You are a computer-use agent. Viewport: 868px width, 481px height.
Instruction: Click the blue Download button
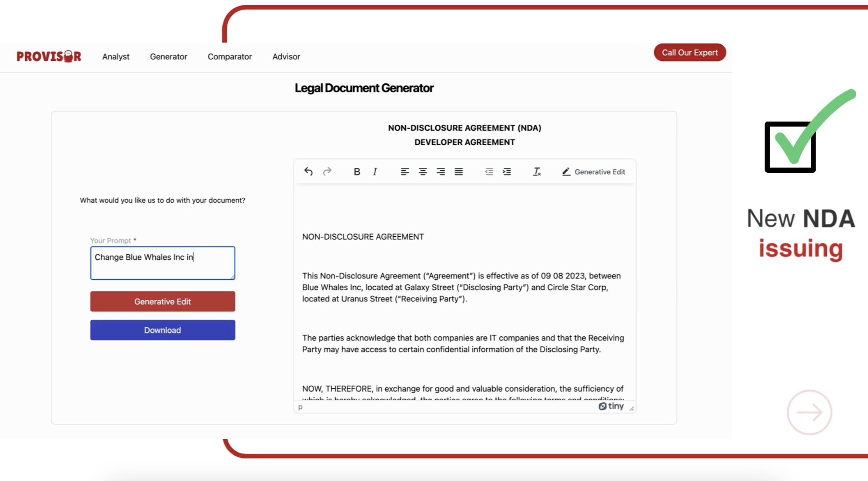(x=162, y=330)
